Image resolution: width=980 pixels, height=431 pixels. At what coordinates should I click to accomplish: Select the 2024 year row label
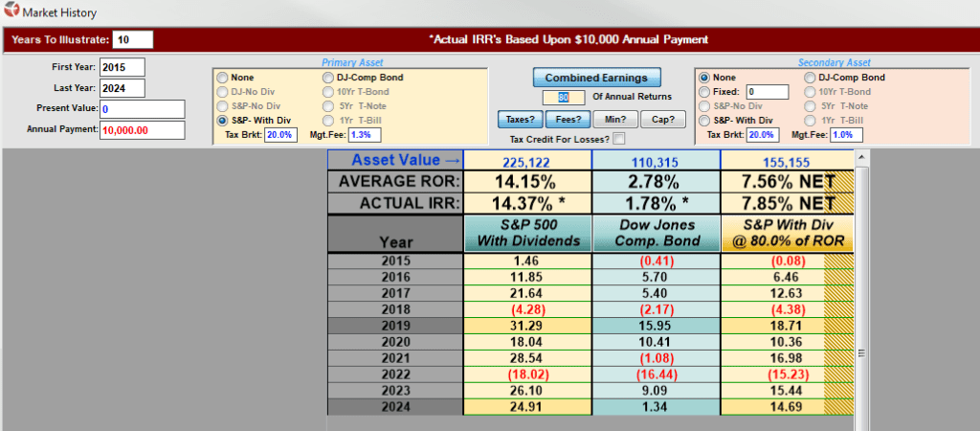(x=395, y=407)
